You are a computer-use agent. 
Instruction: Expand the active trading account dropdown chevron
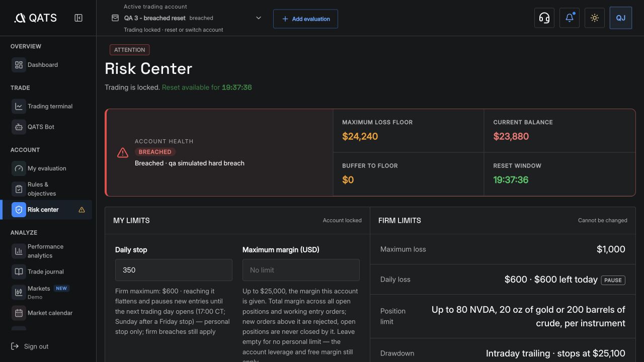click(259, 18)
